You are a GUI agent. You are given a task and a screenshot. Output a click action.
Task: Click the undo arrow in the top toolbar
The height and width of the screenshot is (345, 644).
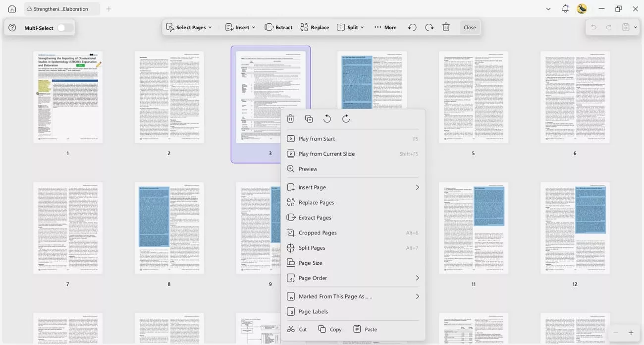(x=412, y=27)
